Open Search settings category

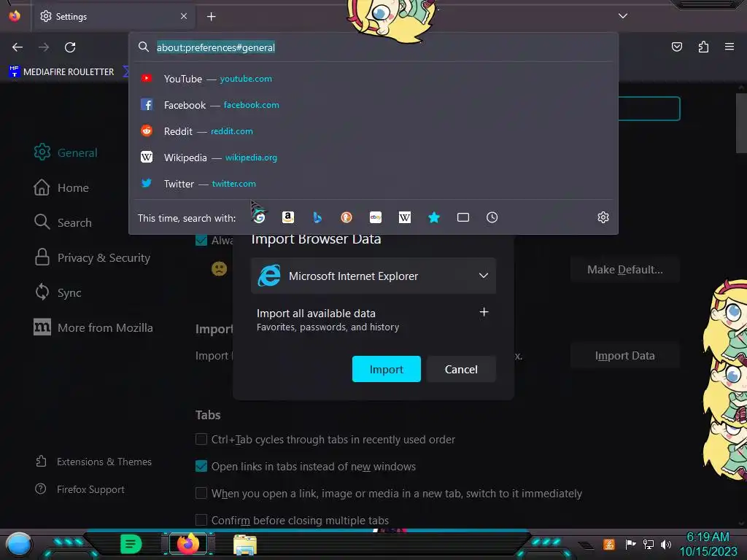63,222
